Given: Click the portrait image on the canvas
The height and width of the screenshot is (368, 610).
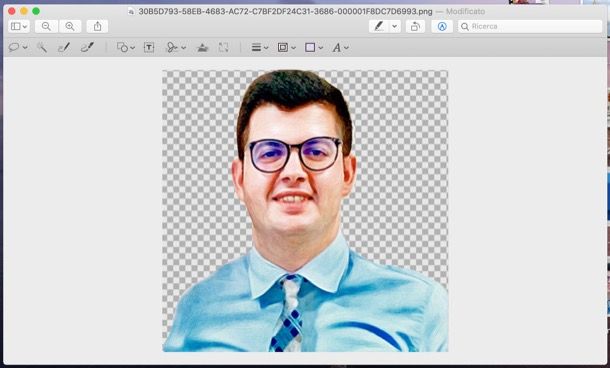Looking at the screenshot, I should [x=305, y=211].
